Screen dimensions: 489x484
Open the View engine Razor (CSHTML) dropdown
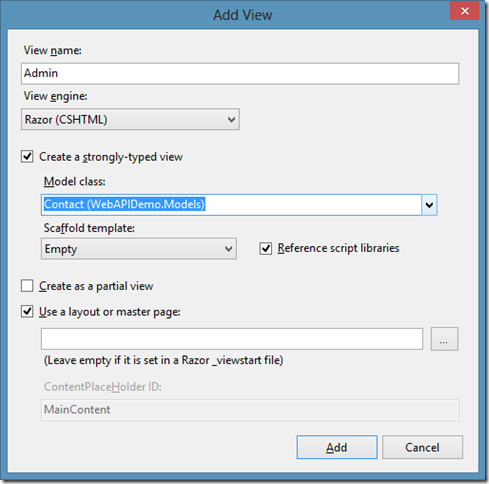point(130,119)
